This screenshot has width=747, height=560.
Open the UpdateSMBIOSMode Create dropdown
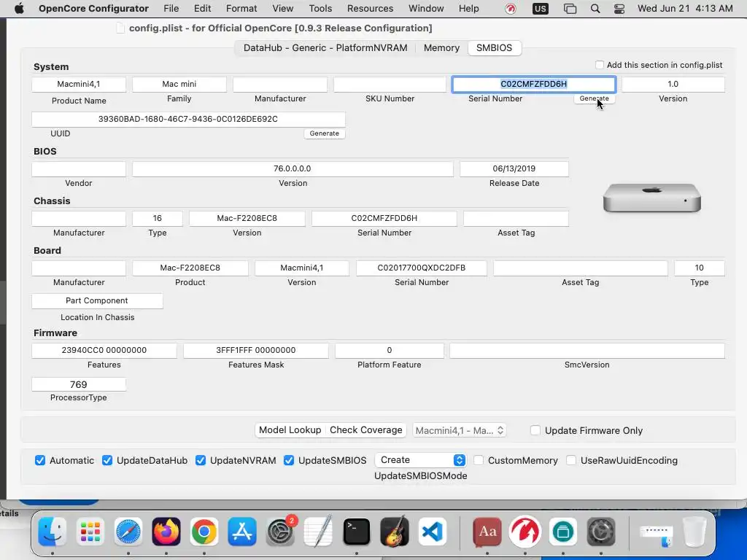[420, 460]
